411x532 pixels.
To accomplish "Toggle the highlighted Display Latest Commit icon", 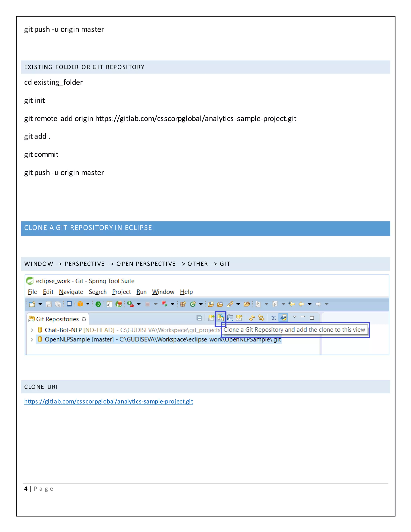I will 283,318.
